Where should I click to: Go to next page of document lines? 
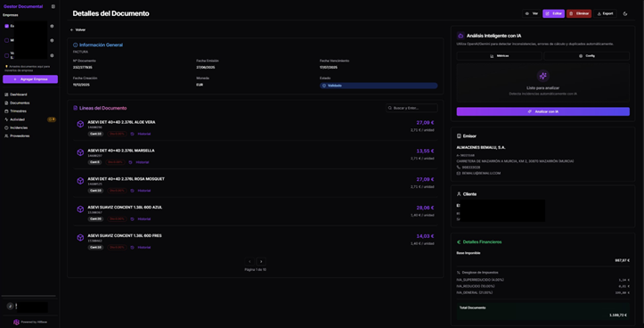tap(261, 261)
